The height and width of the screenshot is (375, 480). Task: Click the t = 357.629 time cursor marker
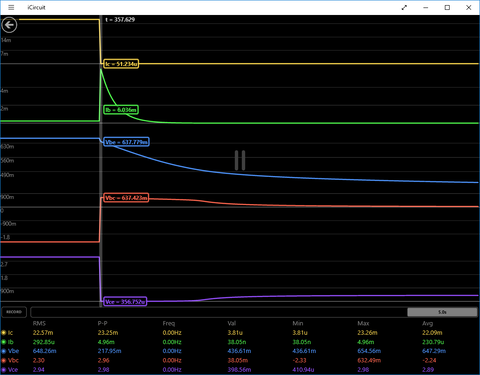tap(120, 20)
